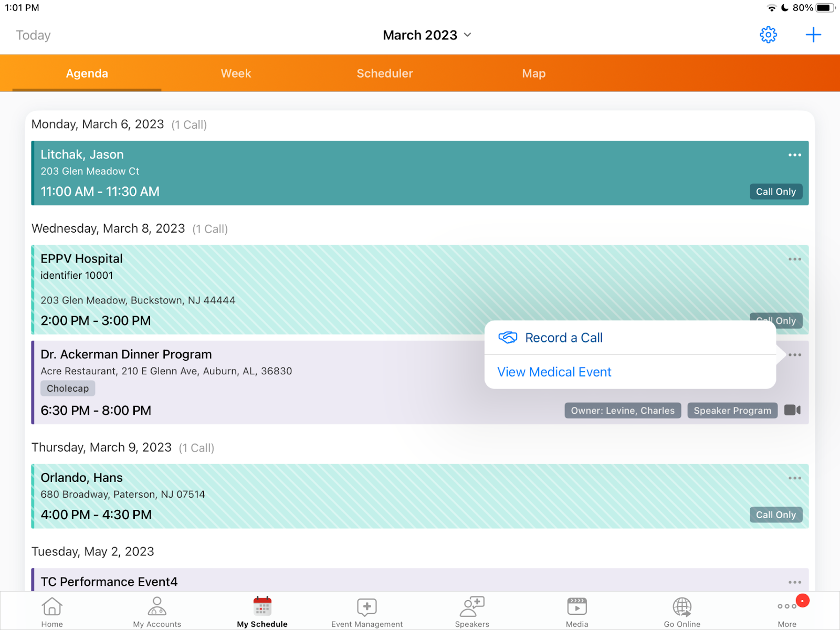
Task: Jump to Today's date
Action: click(33, 35)
